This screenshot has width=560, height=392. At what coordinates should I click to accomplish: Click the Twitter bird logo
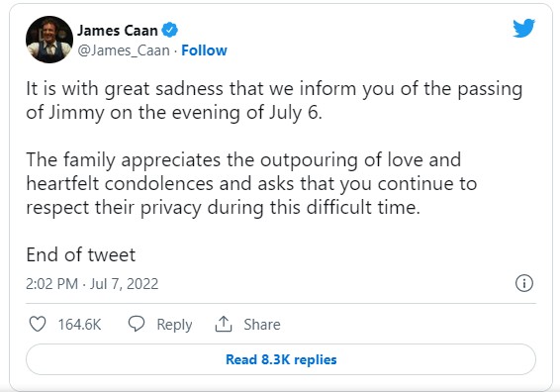pyautogui.click(x=523, y=28)
